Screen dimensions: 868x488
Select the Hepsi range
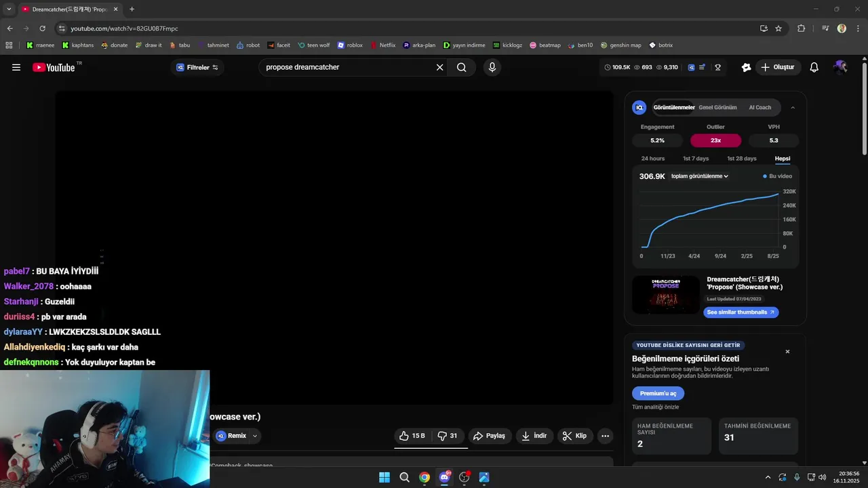point(783,159)
